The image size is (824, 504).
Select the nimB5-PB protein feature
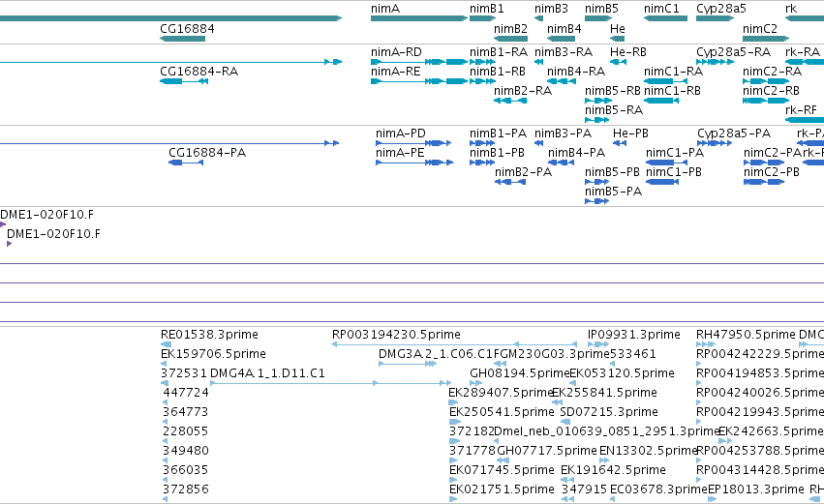(597, 182)
